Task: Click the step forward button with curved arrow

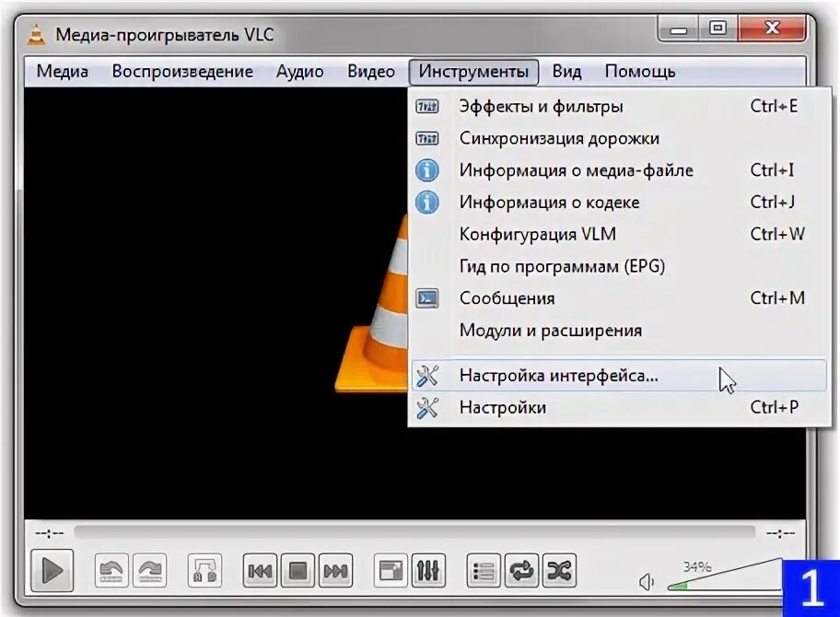Action: point(149,571)
